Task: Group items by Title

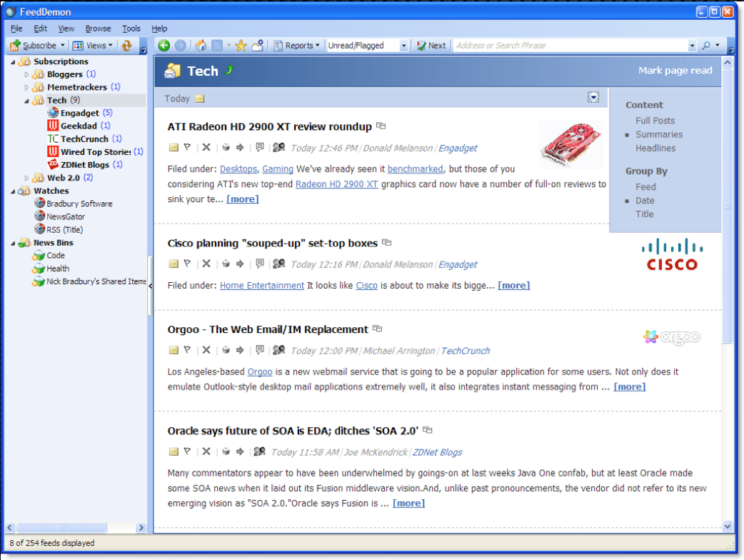Action: click(x=644, y=214)
